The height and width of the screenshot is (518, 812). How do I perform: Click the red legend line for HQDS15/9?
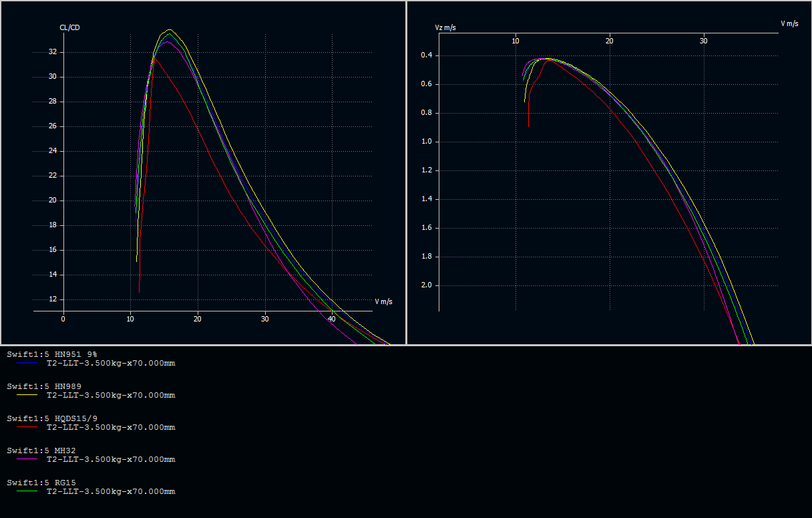click(x=28, y=427)
